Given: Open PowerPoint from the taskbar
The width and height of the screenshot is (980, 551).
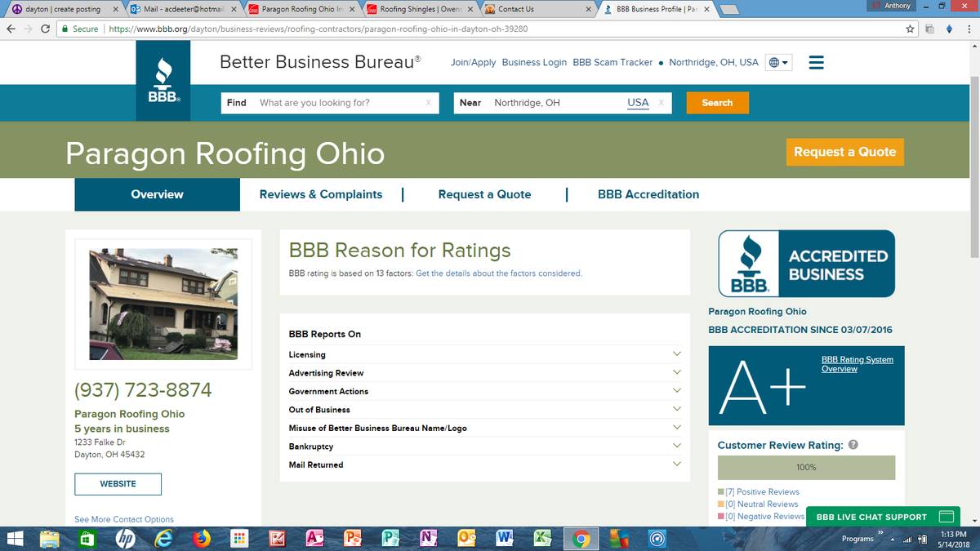Looking at the screenshot, I should pyautogui.click(x=353, y=539).
